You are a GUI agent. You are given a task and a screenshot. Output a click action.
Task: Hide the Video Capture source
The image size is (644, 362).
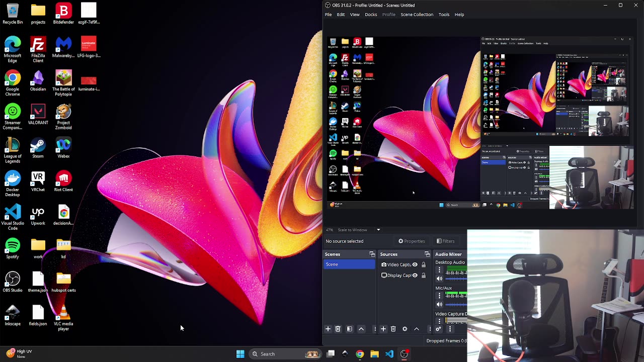tap(415, 264)
